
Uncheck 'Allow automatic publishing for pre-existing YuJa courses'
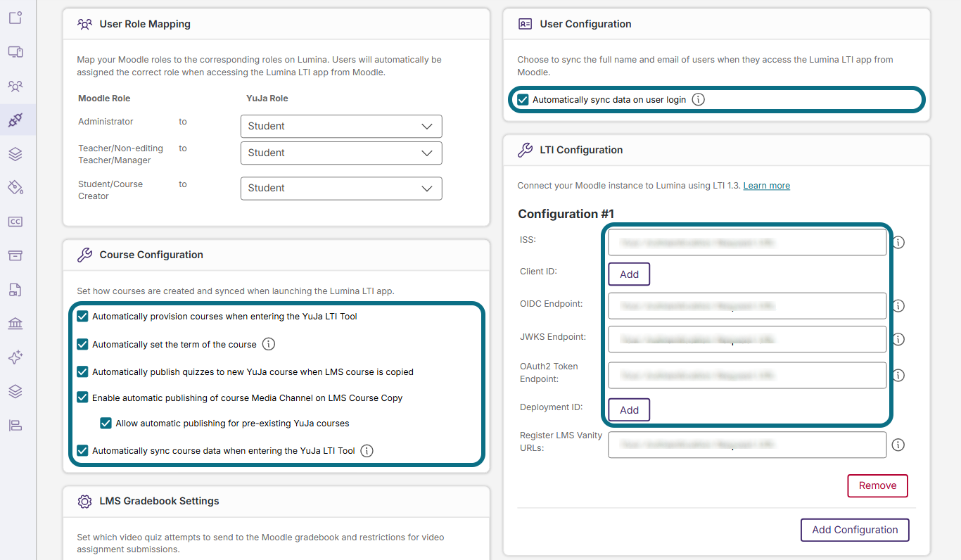(x=106, y=424)
